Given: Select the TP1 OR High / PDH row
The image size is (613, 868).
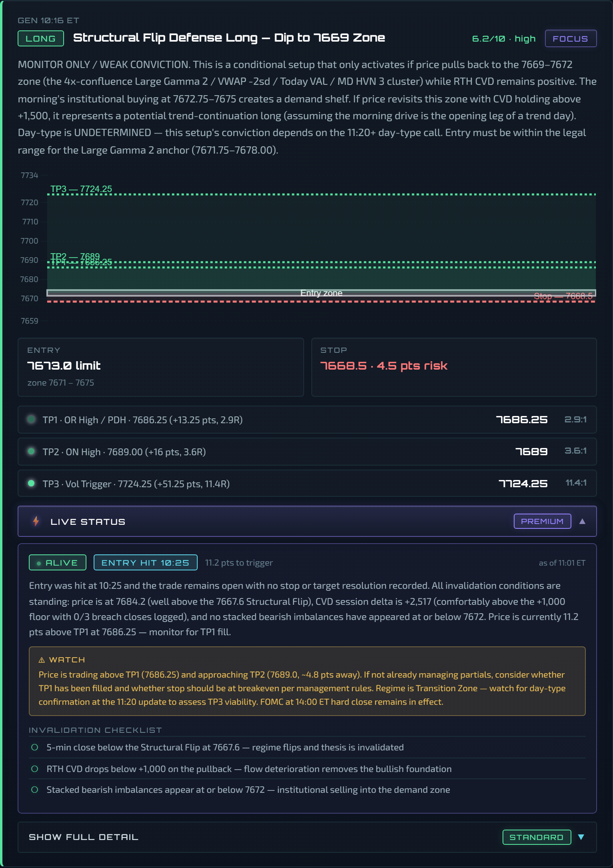Looking at the screenshot, I should (x=307, y=420).
